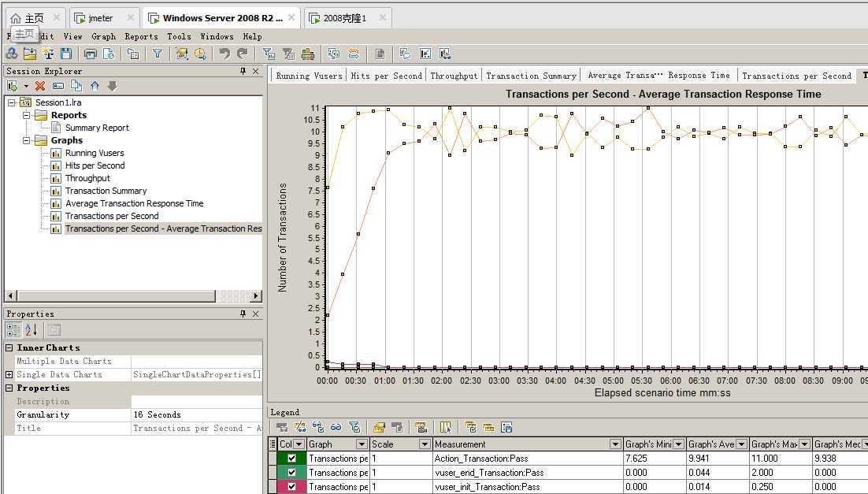The image size is (868, 494).
Task: Click the colored bar chart icon in toolbar
Action: [x=308, y=54]
